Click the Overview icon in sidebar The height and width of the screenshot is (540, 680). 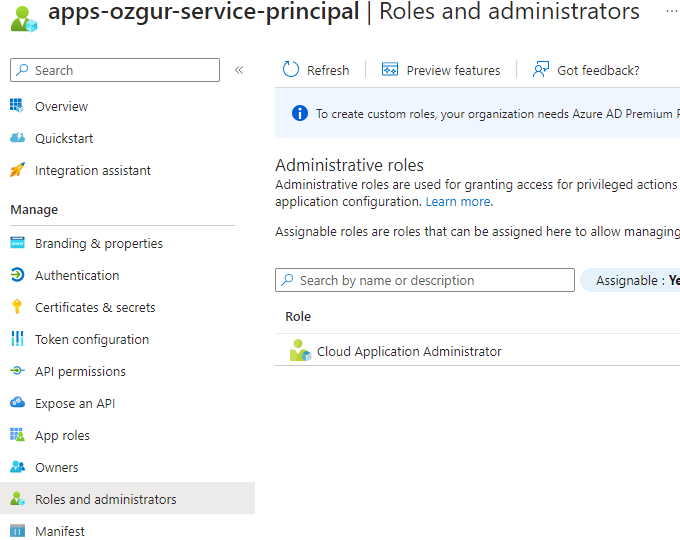coord(17,106)
